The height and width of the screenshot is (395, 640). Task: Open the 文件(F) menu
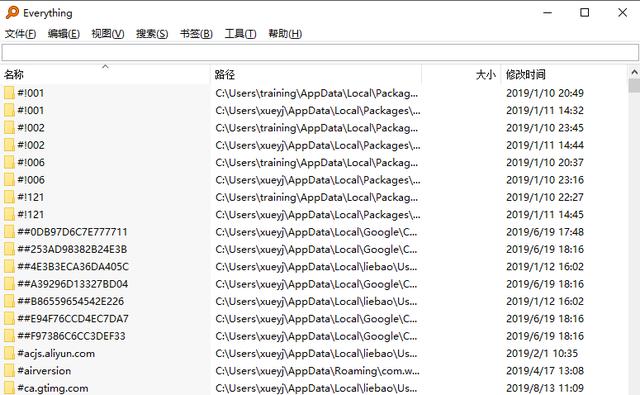tap(20, 33)
